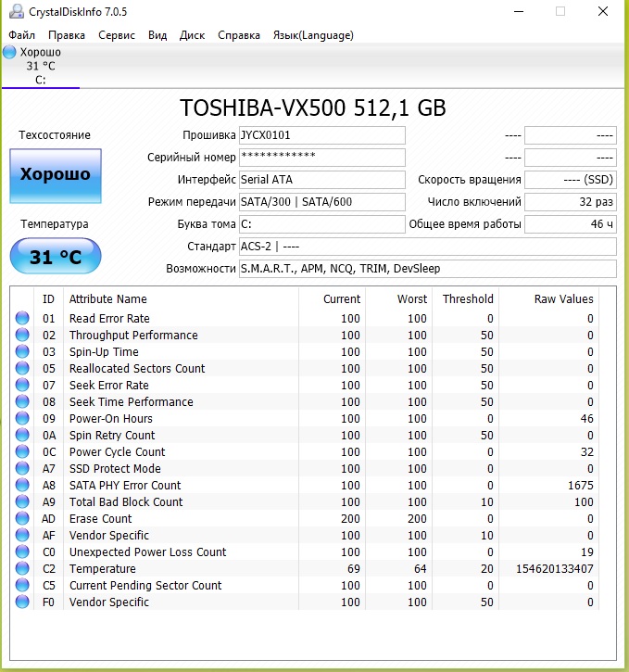Click the status orb for Current Pending Sector Count

pos(22,586)
